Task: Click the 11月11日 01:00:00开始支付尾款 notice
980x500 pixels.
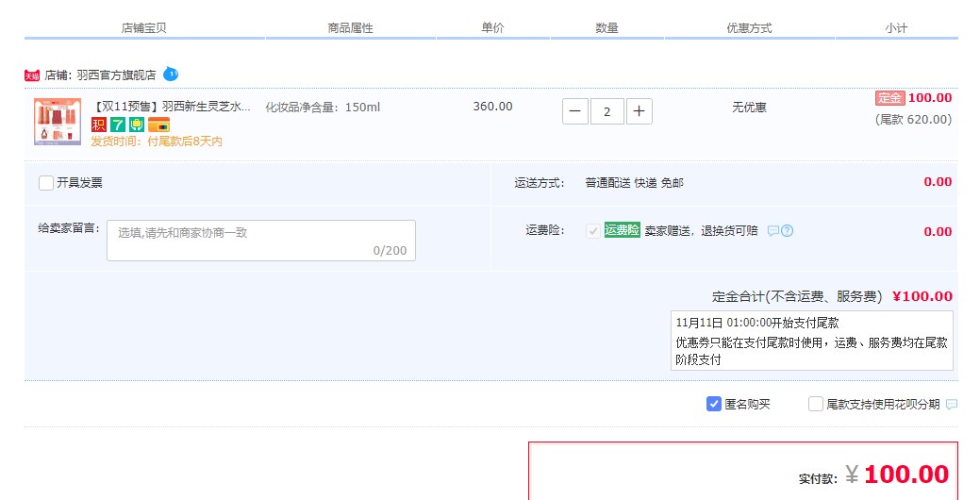Action: pos(756,324)
